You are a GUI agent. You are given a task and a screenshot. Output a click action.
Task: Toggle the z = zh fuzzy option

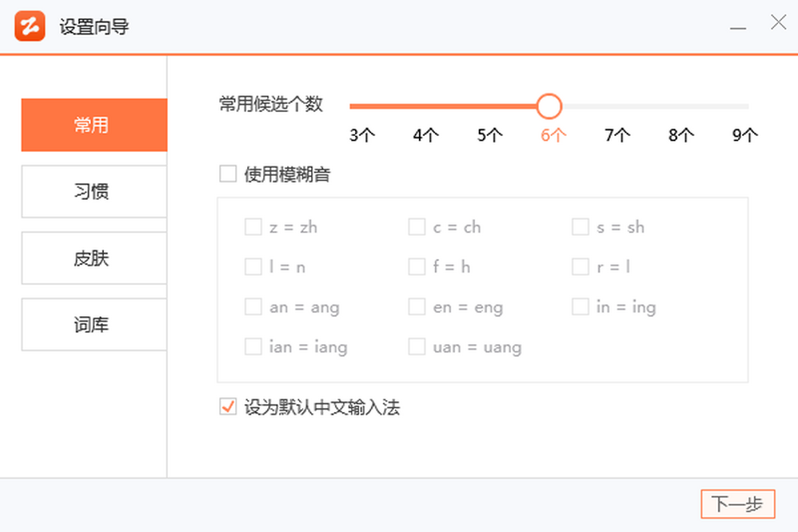pos(253,227)
